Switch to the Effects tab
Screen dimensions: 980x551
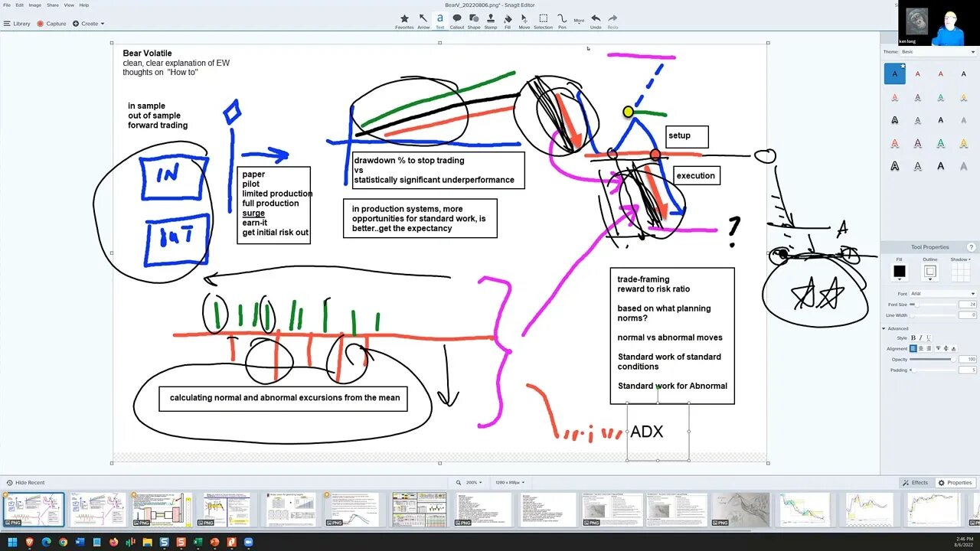(x=916, y=483)
